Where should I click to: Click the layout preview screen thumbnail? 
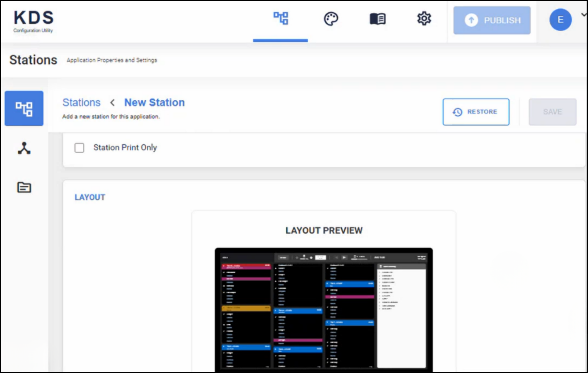click(x=324, y=310)
